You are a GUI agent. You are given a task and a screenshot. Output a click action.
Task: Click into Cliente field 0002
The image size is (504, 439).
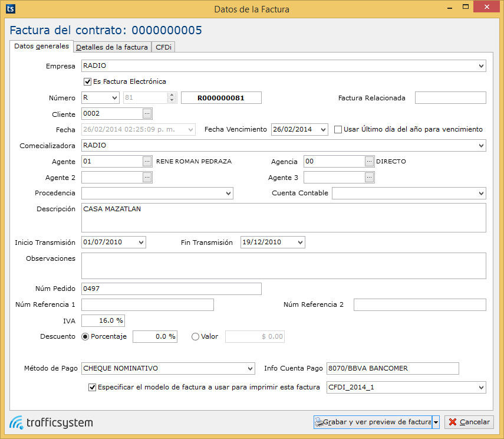click(112, 114)
